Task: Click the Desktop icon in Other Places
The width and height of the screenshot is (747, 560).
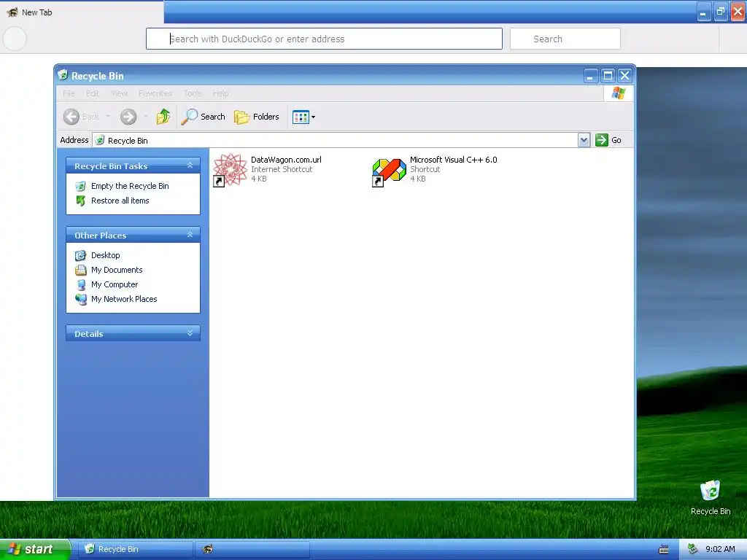Action: point(80,255)
